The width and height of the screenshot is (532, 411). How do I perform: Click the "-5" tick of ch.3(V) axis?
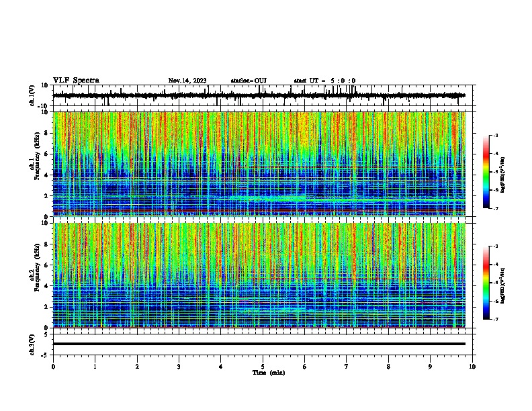click(x=45, y=355)
